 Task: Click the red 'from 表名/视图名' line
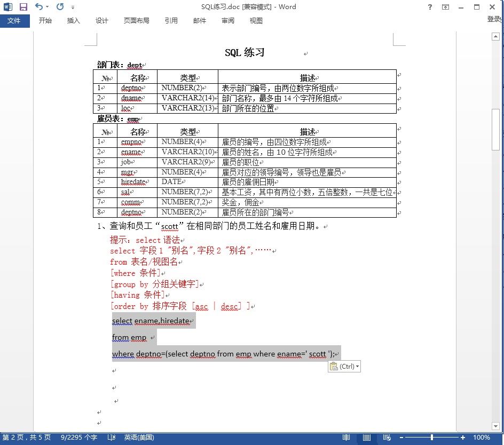[144, 262]
